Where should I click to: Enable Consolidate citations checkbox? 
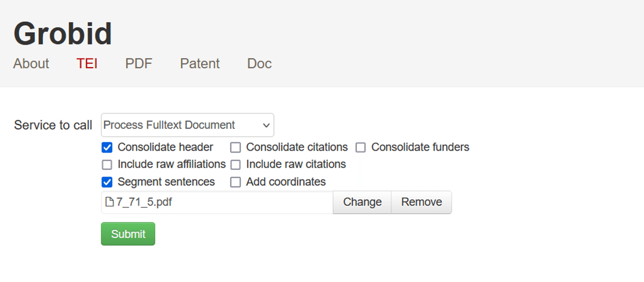click(236, 147)
